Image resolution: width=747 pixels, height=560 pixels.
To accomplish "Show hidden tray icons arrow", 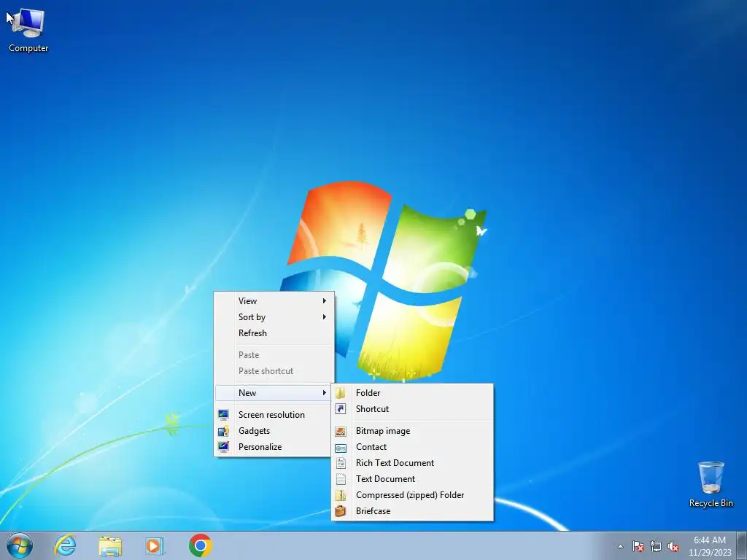I will (x=620, y=546).
